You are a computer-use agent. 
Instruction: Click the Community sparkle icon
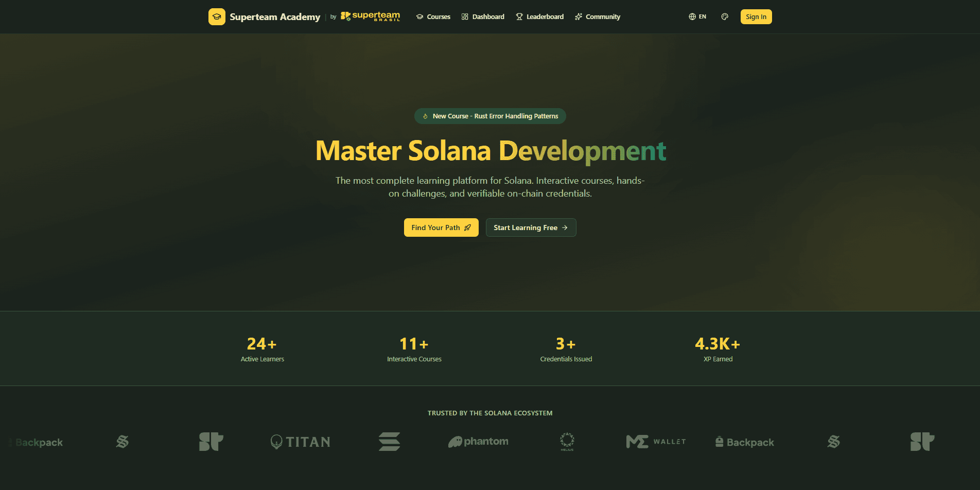pos(579,16)
